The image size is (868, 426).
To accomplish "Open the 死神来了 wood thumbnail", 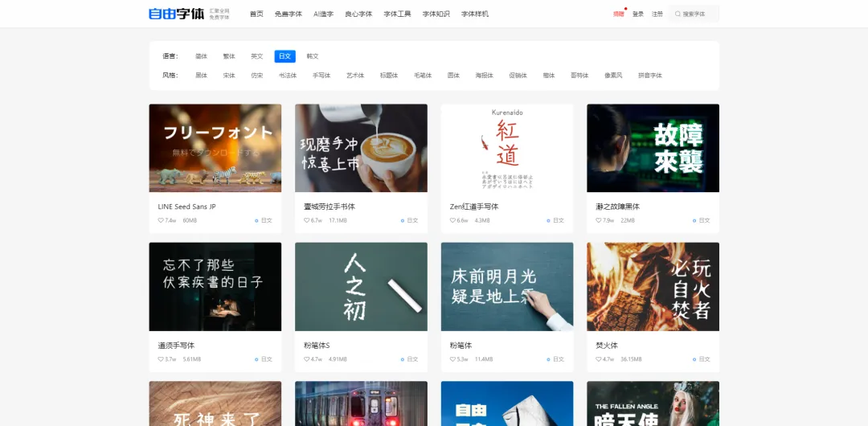I will pyautogui.click(x=215, y=403).
